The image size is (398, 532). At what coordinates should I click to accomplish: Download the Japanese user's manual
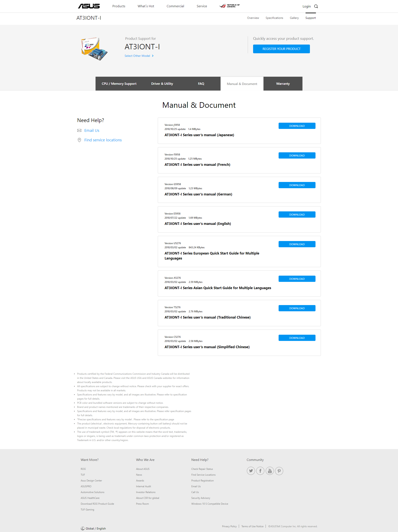(x=297, y=126)
